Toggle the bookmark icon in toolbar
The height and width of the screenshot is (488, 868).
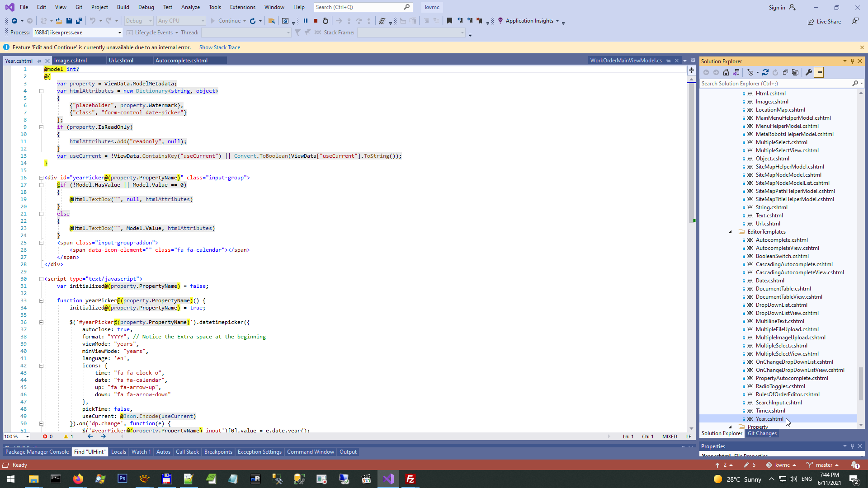(449, 21)
